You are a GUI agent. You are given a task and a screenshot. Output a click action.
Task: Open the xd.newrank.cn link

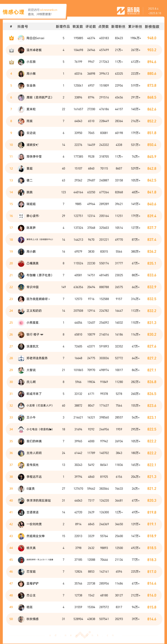click(48, 10)
